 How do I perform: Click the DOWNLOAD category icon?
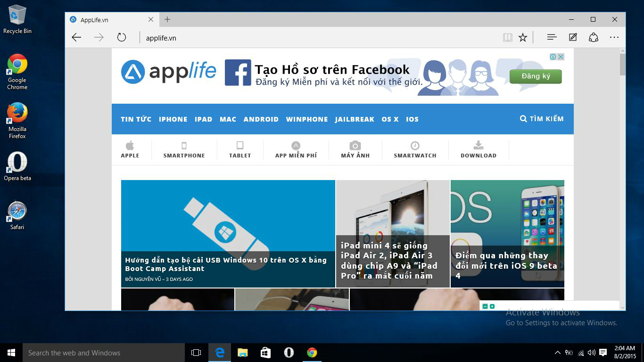479,145
